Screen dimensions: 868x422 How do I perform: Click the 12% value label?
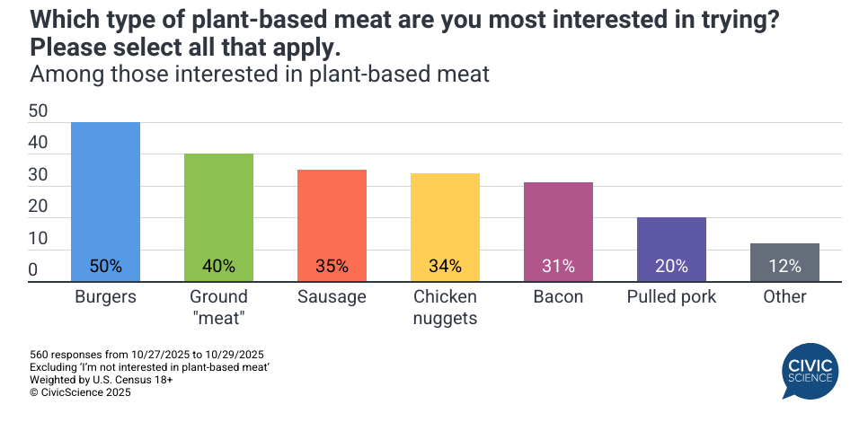[784, 266]
